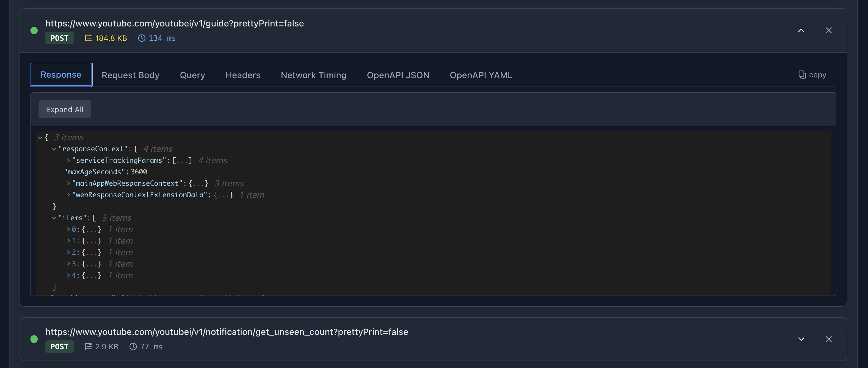
Task: Click the 2.9 KB size icon
Action: 88,346
